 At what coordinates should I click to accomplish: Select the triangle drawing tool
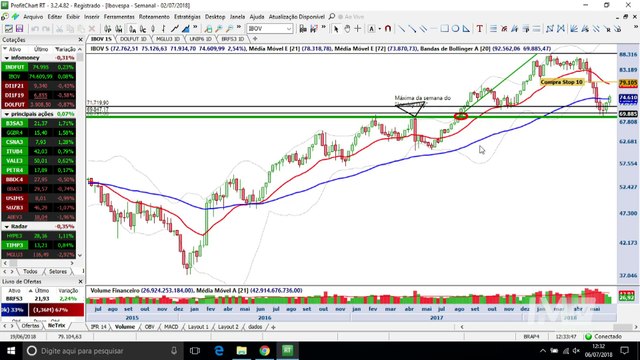(466, 29)
